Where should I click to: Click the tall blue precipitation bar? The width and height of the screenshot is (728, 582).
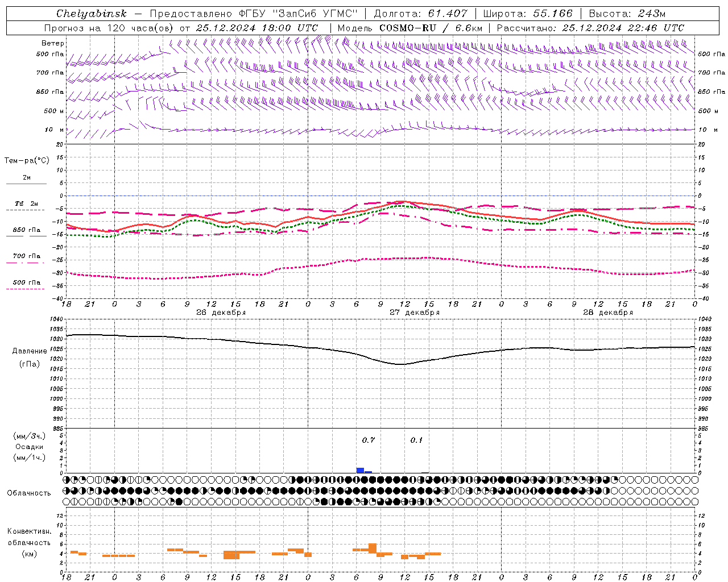[360, 470]
